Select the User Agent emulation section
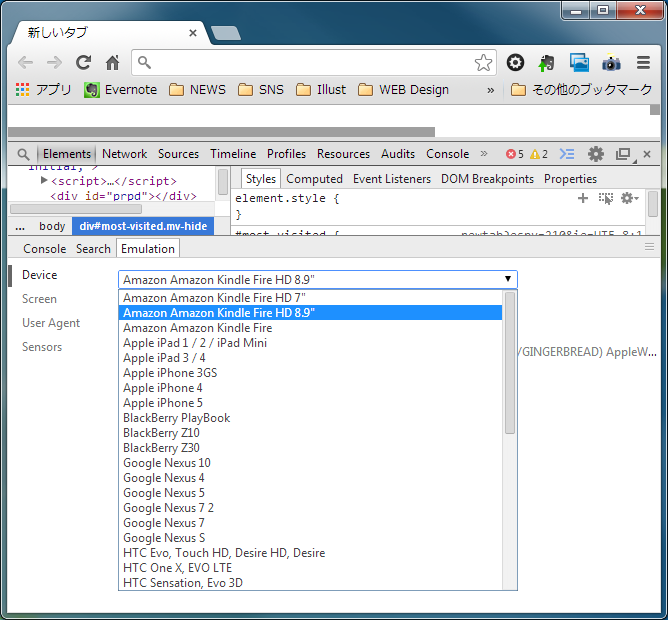The width and height of the screenshot is (668, 620). click(x=51, y=323)
